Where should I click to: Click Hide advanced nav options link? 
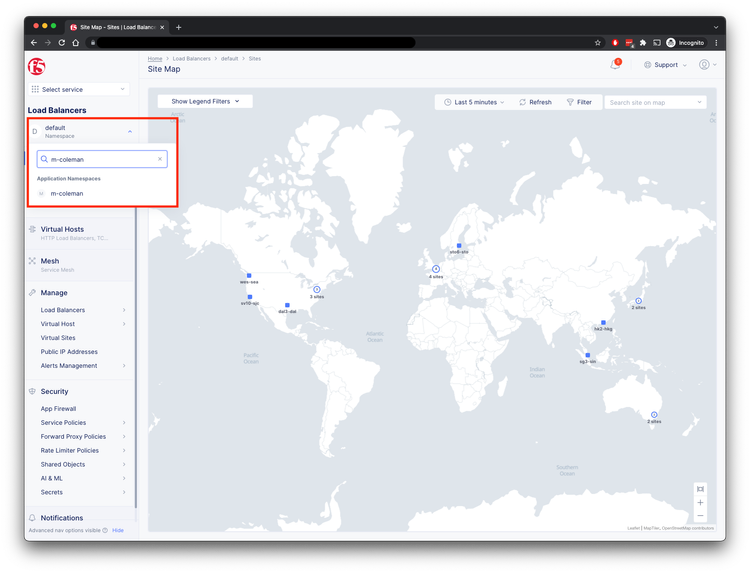(x=118, y=530)
